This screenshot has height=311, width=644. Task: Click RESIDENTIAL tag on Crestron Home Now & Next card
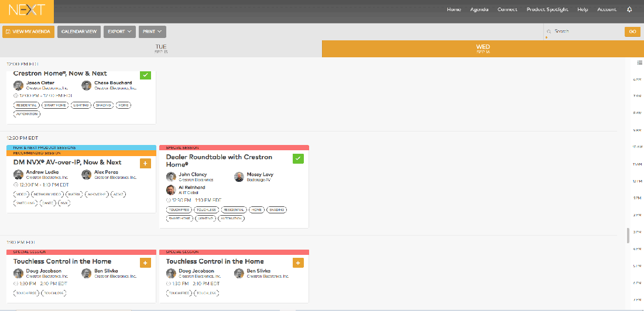(x=27, y=105)
